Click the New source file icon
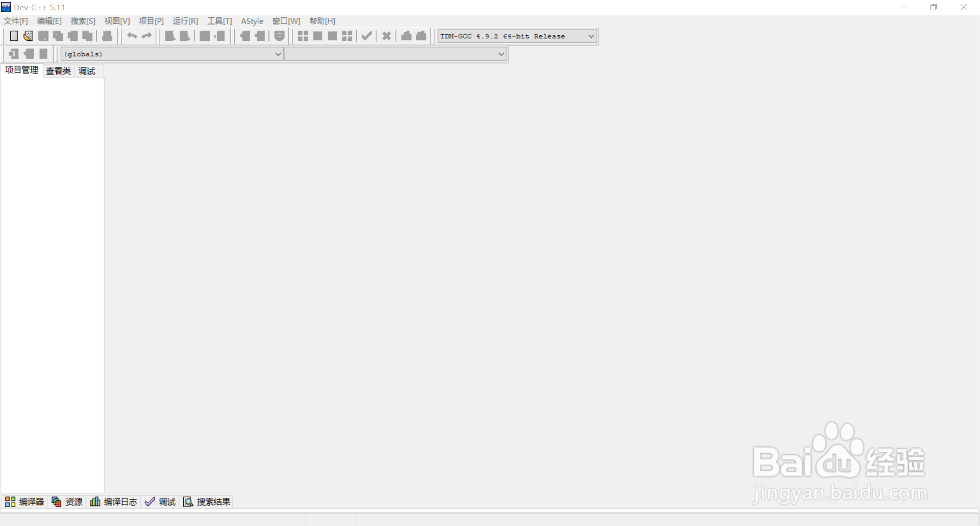The image size is (980, 526). [14, 36]
